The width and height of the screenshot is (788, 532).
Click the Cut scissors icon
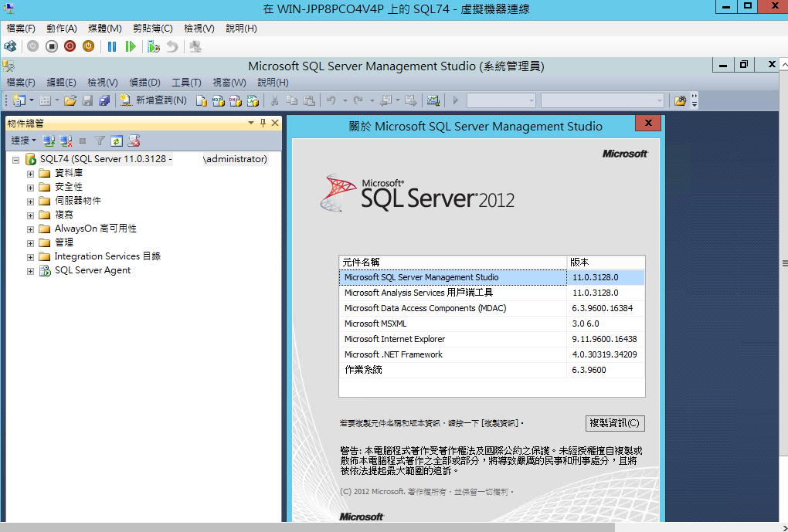pos(274,100)
